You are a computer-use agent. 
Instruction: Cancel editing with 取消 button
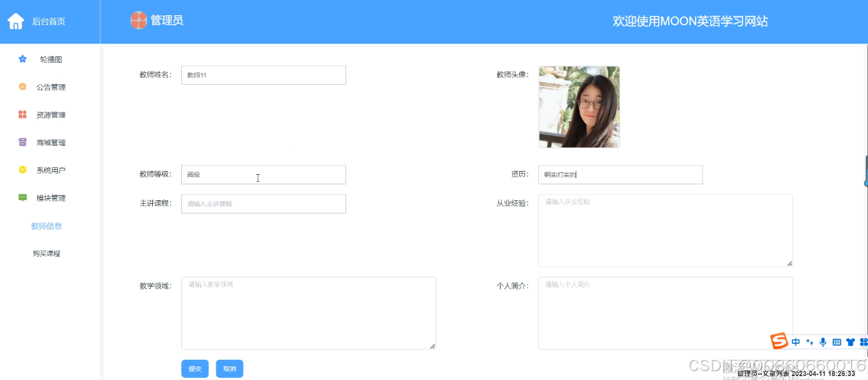coord(230,369)
